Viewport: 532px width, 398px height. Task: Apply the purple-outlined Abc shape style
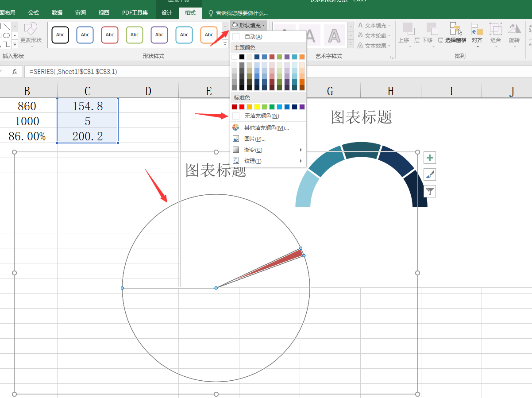[159, 35]
